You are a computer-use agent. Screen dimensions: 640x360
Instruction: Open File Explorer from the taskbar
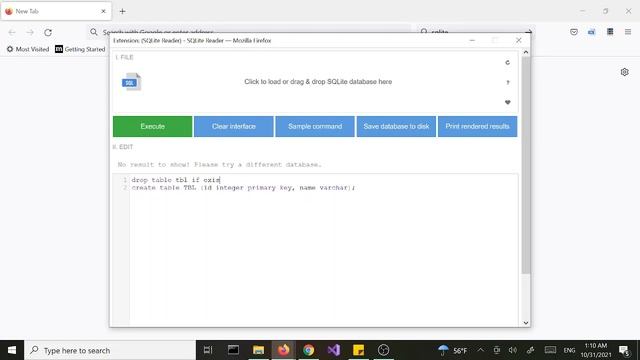(x=258, y=350)
